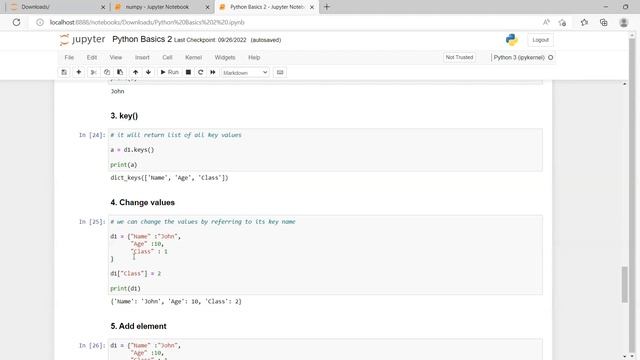Screen dimensions: 640x360
Task: Click the Logout button
Action: [x=540, y=40]
